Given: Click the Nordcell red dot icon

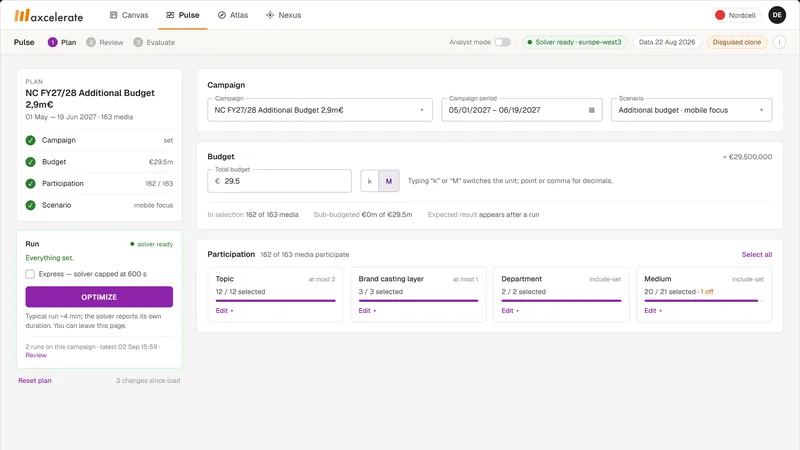Looking at the screenshot, I should coord(720,15).
